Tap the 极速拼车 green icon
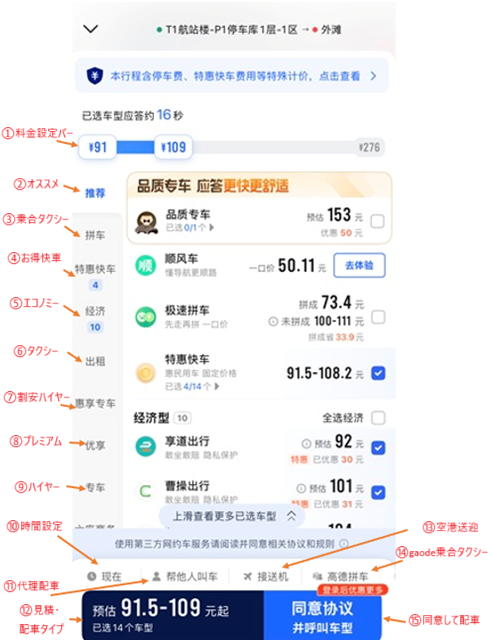493x640 pixels. click(146, 317)
